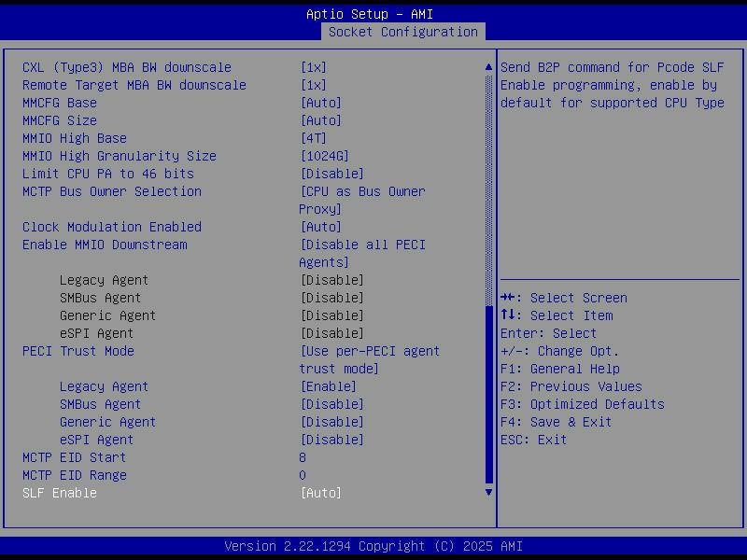This screenshot has width=747, height=560.
Task: Select the PECI Trust Mode option
Action: click(x=78, y=351)
